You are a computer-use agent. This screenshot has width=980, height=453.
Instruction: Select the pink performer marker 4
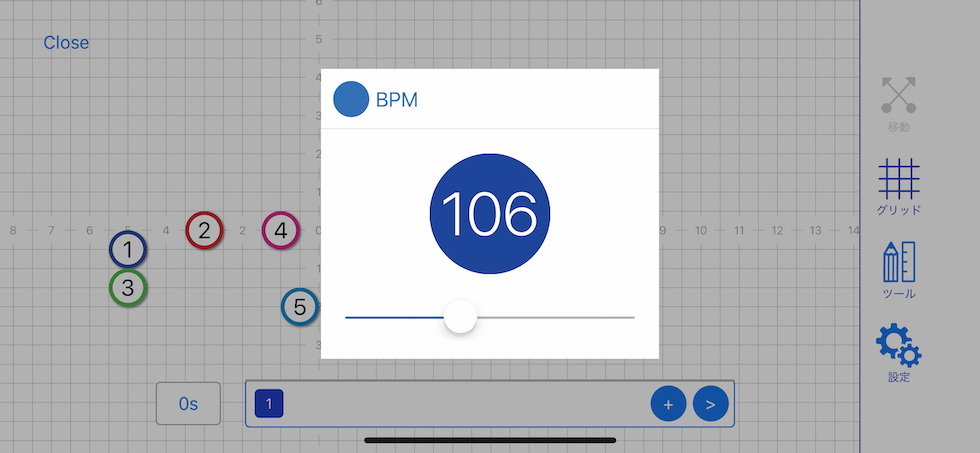tap(281, 231)
